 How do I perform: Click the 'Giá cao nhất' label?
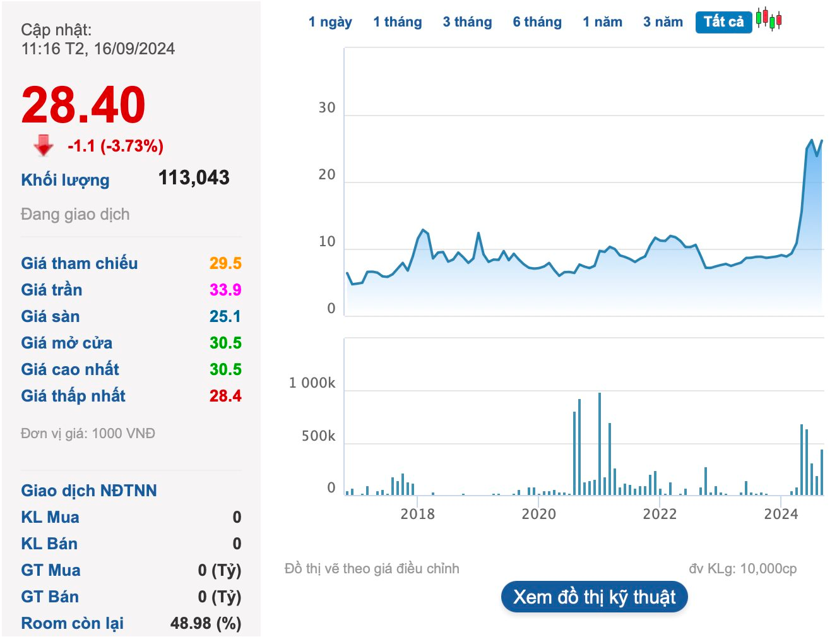click(x=70, y=369)
